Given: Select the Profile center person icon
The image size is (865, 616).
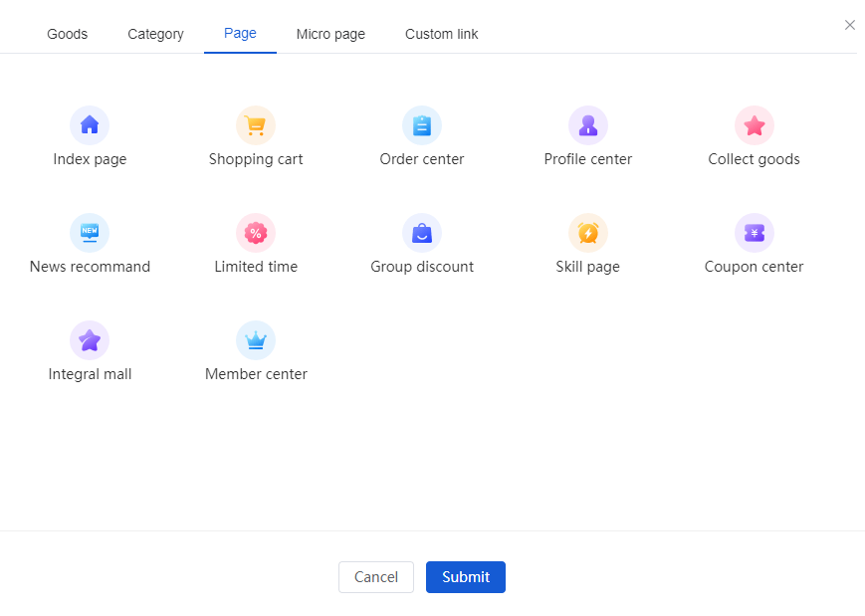Looking at the screenshot, I should click(588, 125).
